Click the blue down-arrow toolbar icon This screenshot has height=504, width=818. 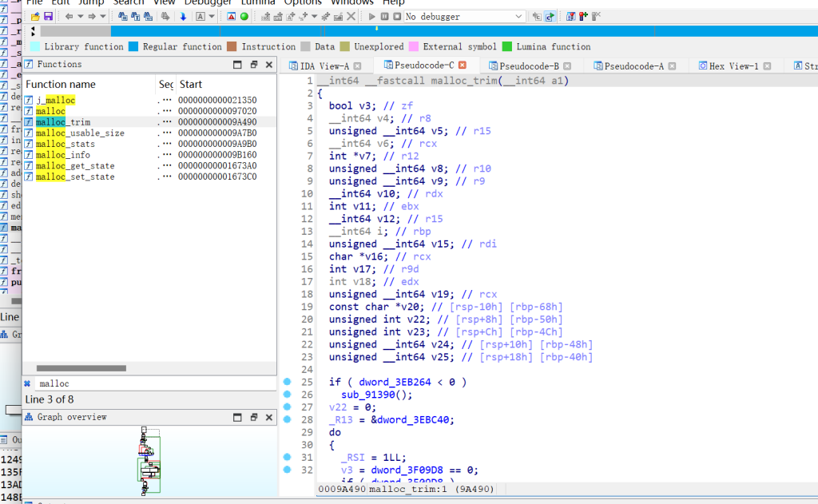(x=183, y=16)
